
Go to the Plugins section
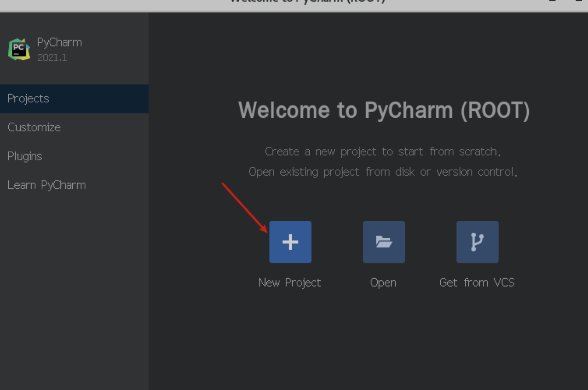(x=74, y=156)
